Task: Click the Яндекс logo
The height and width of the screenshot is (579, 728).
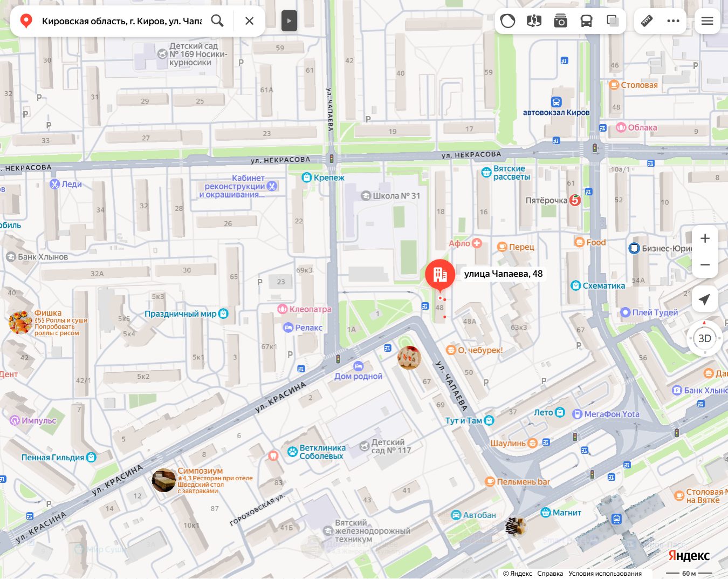Action: pos(689,556)
